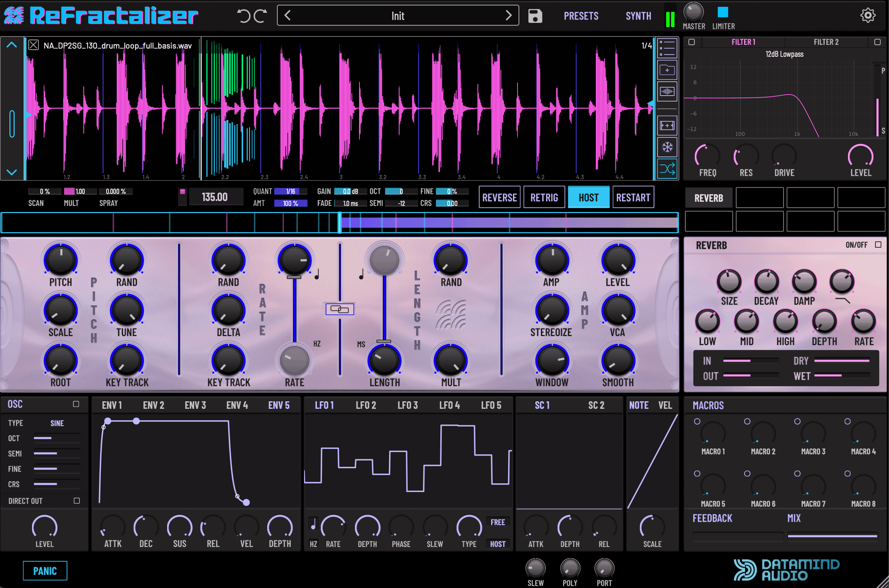Remove the loaded sample with the X icon
Screen dimensions: 889x588
(33, 45)
